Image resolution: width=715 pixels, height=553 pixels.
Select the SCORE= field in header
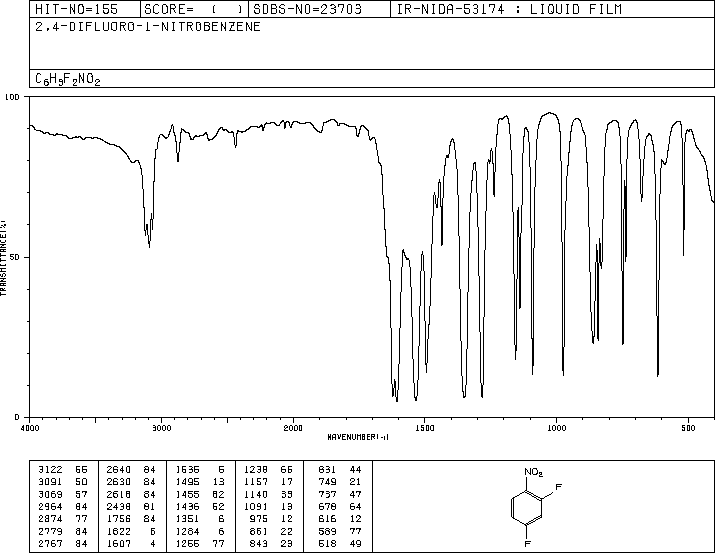[193, 9]
